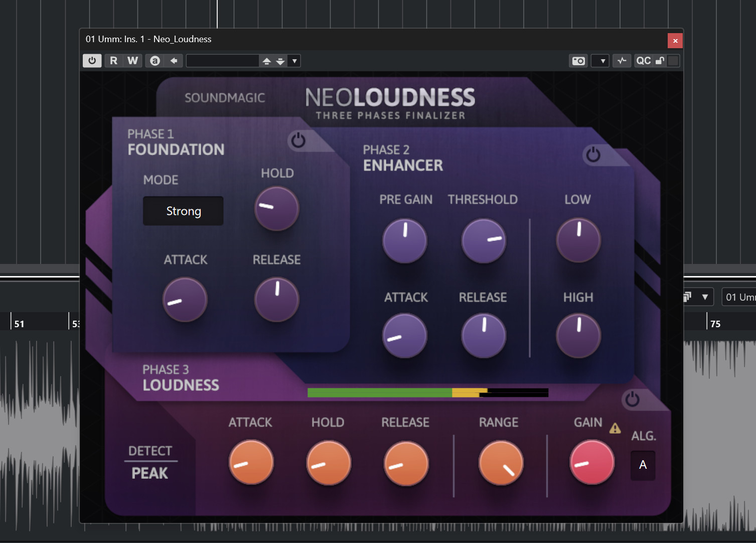Toggle the quick controls lock icon
The width and height of the screenshot is (756, 543).
(660, 61)
